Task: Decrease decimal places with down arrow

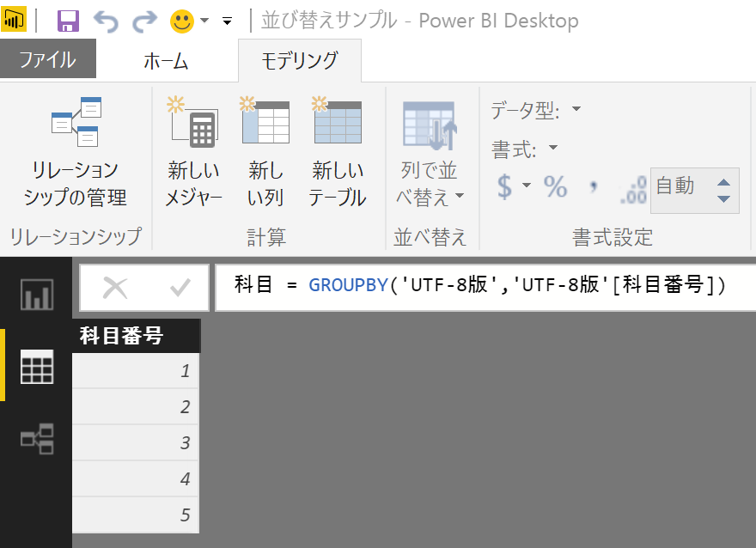Action: point(723,198)
